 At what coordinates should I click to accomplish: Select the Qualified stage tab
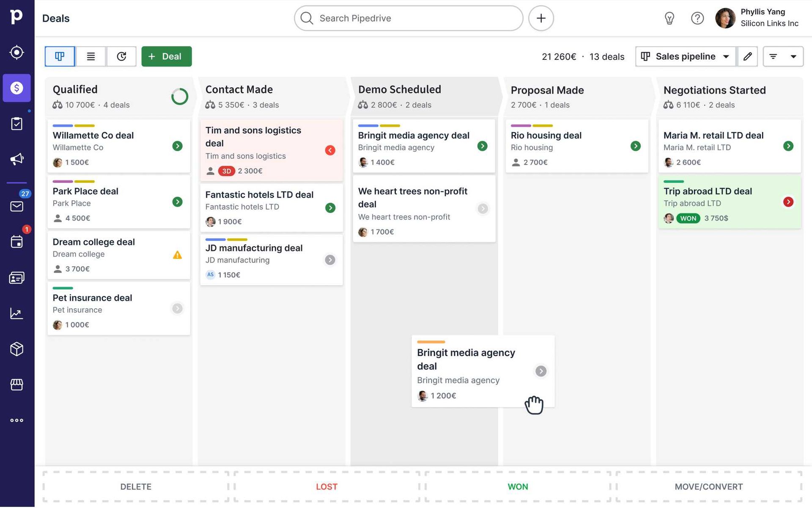(75, 90)
